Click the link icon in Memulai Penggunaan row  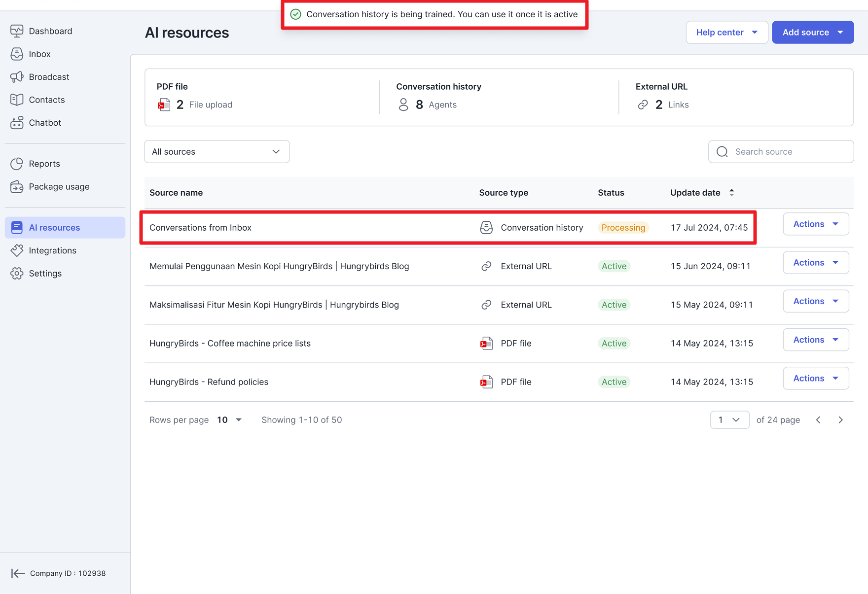point(486,266)
